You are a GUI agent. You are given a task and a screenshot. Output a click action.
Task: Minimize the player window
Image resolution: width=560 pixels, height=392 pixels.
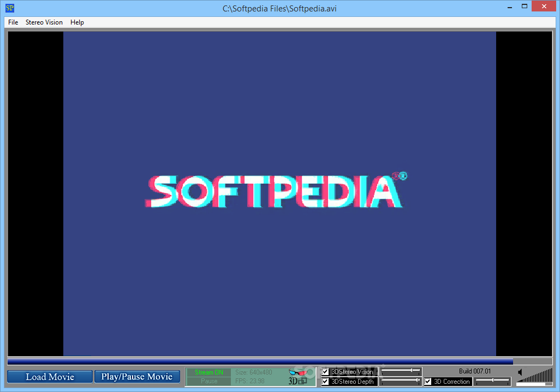tap(510, 7)
